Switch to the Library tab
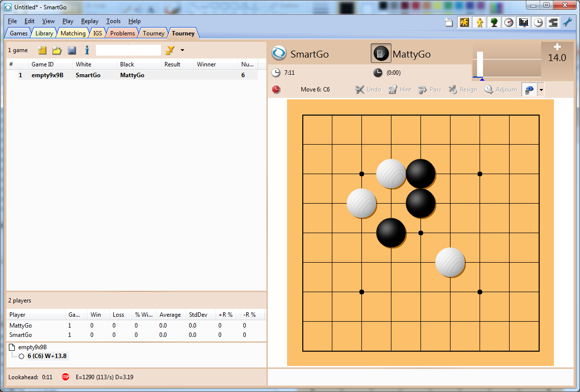Viewport: 580px width, 392px height. (x=44, y=33)
